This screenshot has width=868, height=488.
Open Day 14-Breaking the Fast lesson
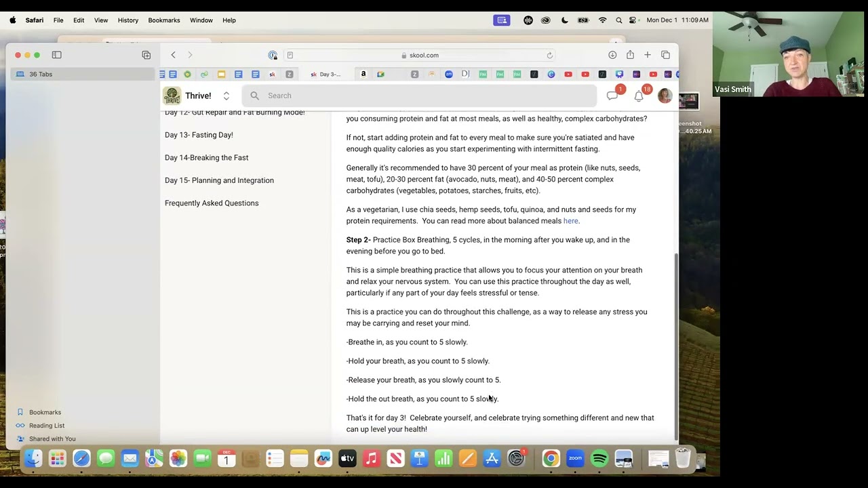click(x=207, y=158)
